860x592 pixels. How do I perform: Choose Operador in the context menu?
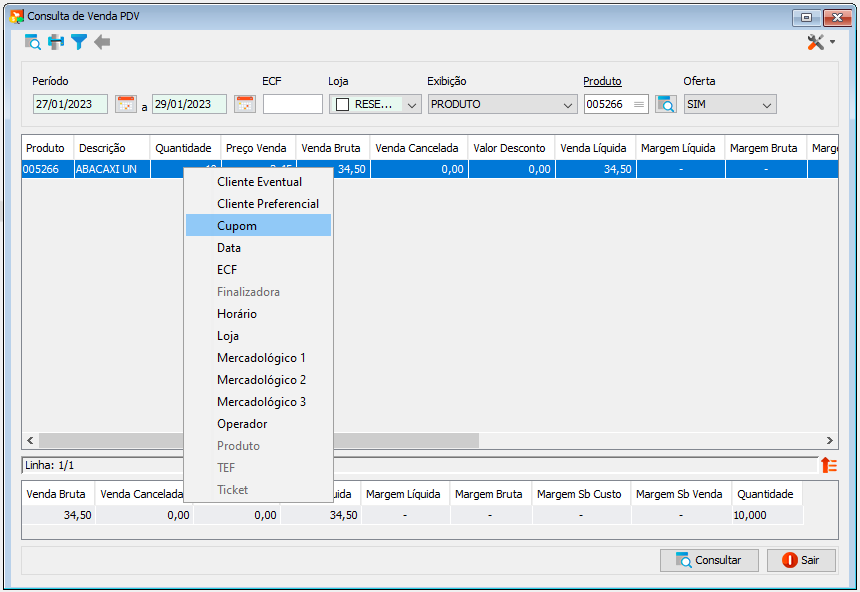(258, 424)
